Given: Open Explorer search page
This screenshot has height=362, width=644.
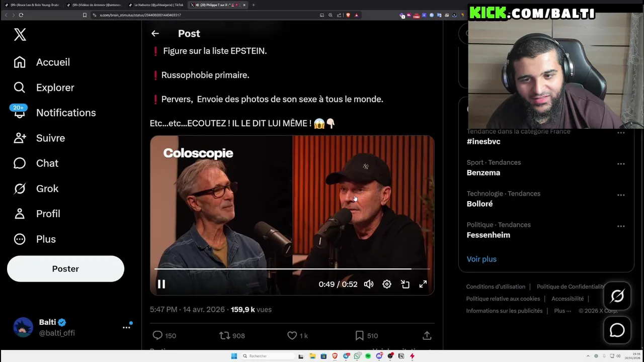Looking at the screenshot, I should (44, 87).
